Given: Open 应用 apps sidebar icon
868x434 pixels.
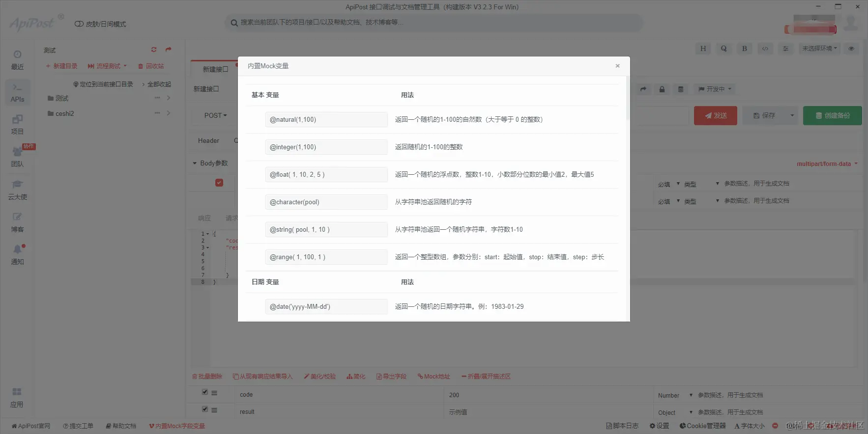Looking at the screenshot, I should (x=17, y=398).
